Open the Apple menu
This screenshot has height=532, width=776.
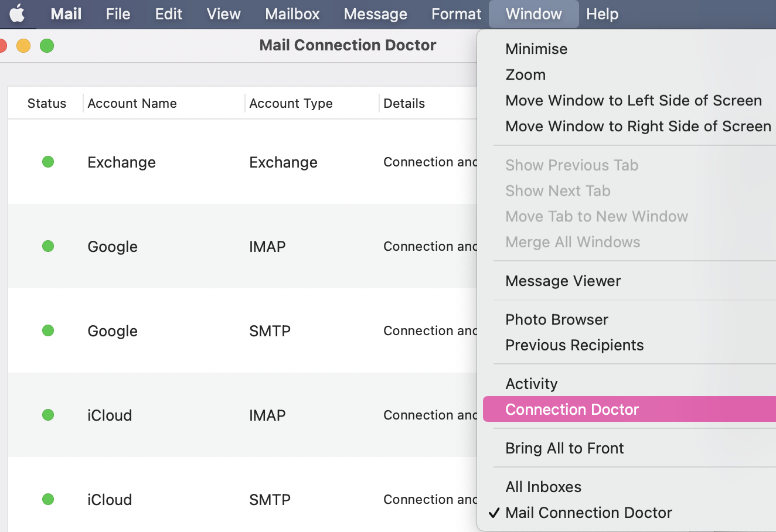point(17,13)
